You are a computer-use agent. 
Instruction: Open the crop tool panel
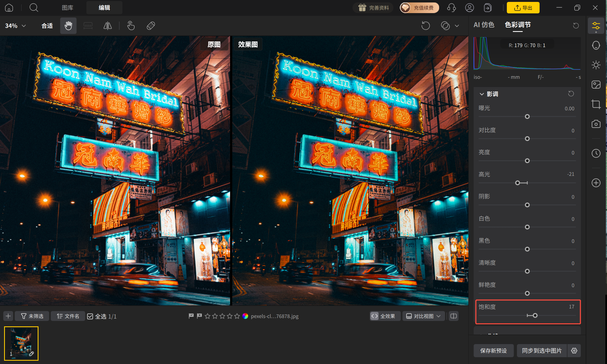point(596,104)
